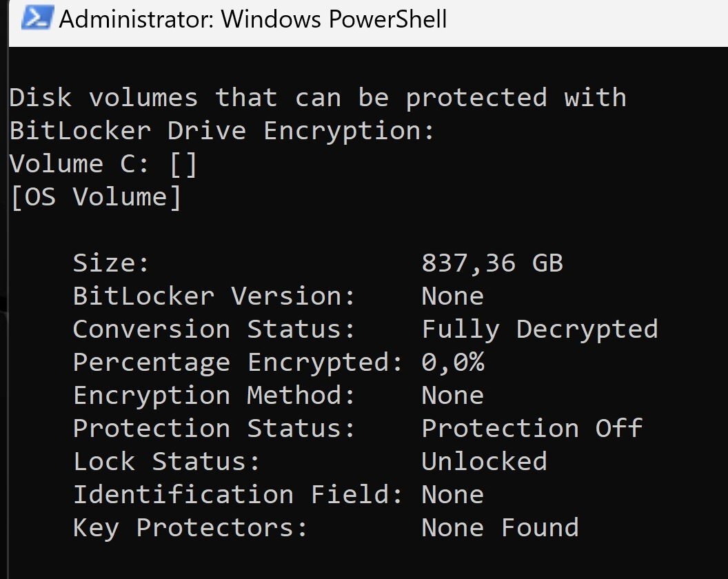This screenshot has height=579, width=728.
Task: Click the '0,0%' percentage value
Action: pyautogui.click(x=453, y=362)
